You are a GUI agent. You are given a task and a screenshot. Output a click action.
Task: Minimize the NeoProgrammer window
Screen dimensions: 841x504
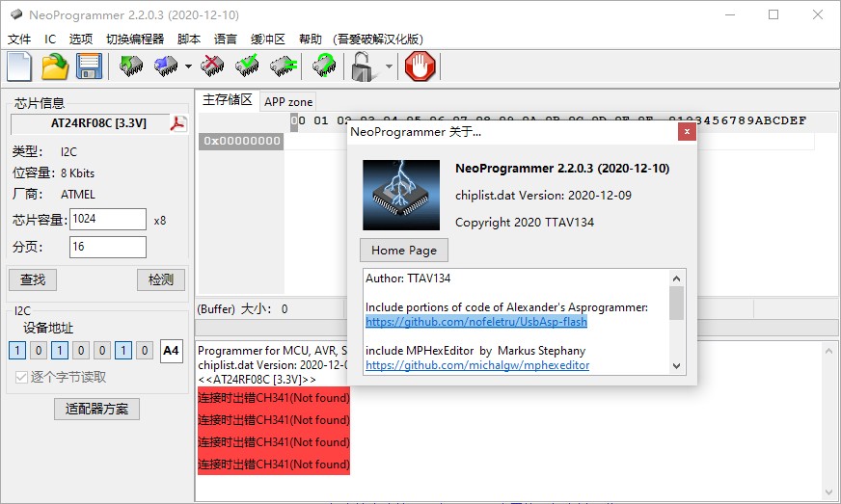730,14
